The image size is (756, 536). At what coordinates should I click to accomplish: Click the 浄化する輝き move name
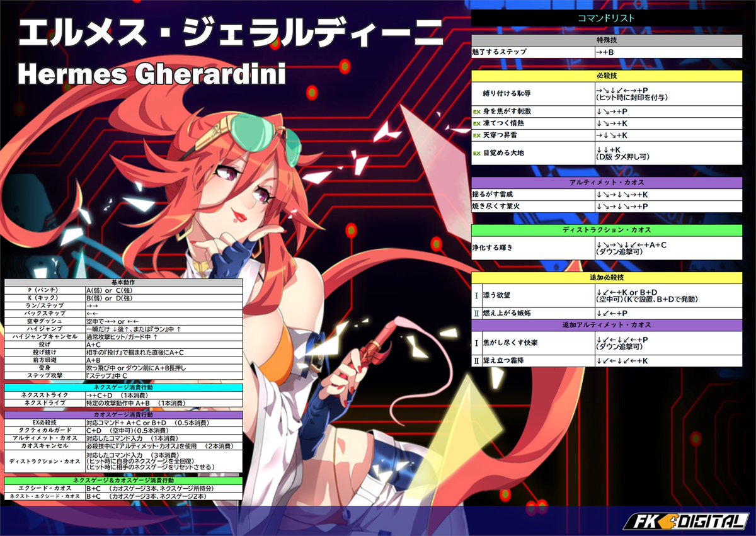click(492, 248)
